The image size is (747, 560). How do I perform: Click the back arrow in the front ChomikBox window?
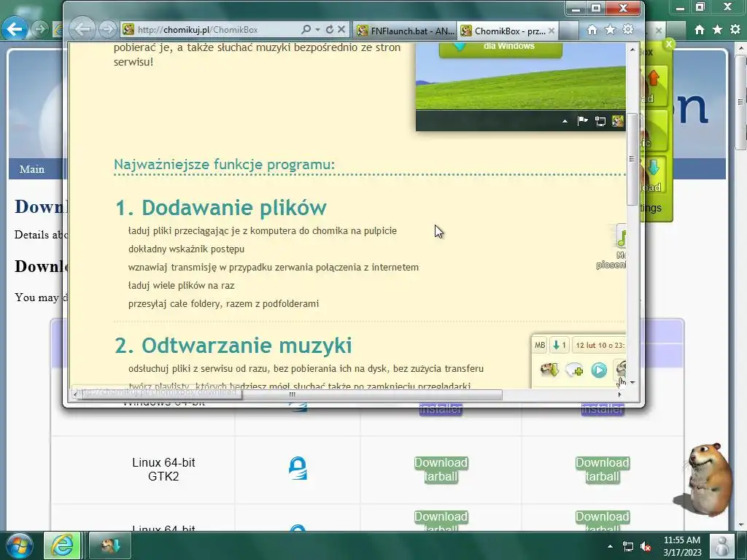(82, 29)
